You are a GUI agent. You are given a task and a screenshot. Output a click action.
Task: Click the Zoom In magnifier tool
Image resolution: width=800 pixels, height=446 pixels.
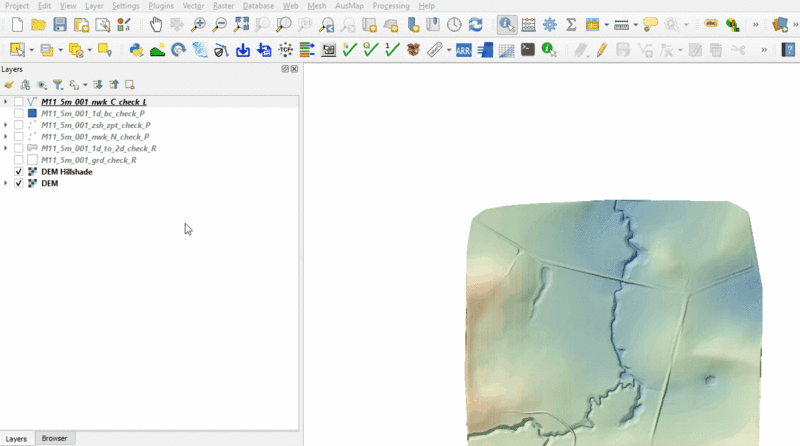tap(199, 25)
